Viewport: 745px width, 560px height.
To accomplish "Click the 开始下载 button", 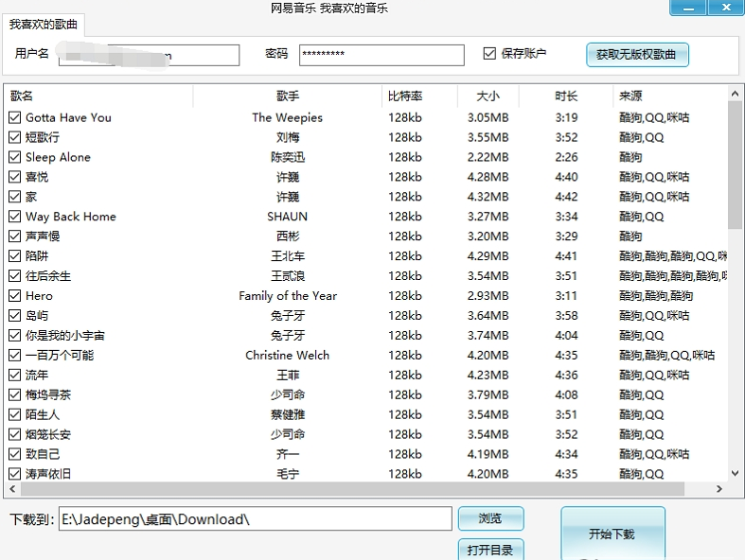I will coord(612,534).
